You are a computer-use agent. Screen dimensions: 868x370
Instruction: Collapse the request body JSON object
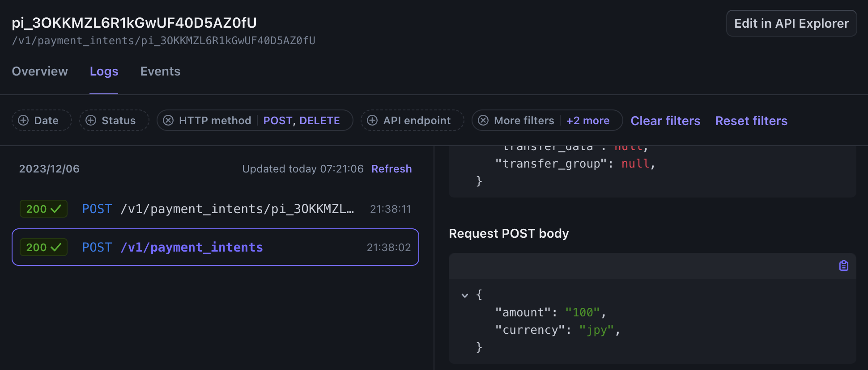465,295
